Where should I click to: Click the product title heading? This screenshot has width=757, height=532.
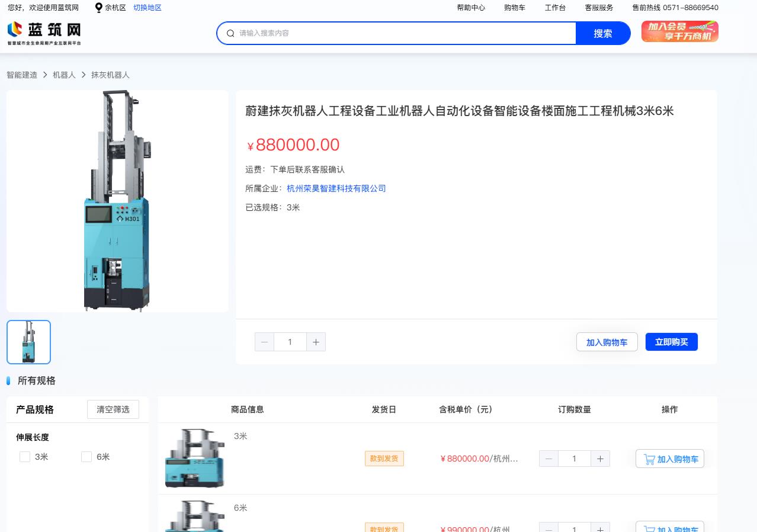(x=460, y=111)
